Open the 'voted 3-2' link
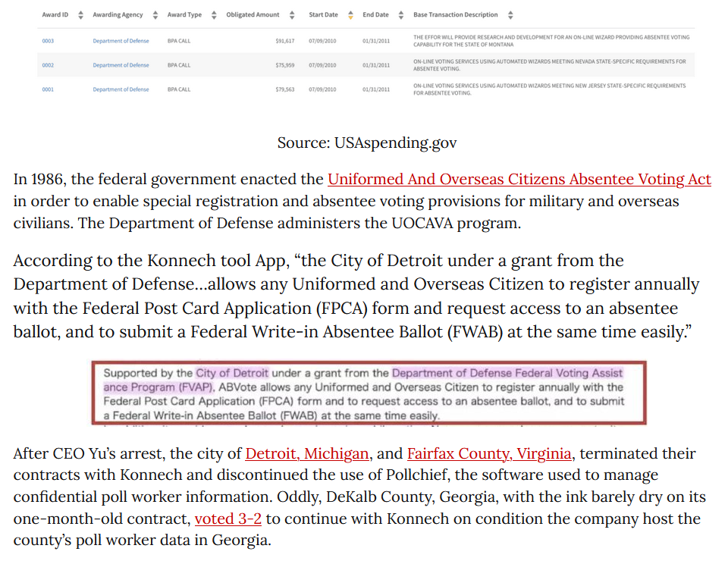The height and width of the screenshot is (561, 728). point(228,519)
